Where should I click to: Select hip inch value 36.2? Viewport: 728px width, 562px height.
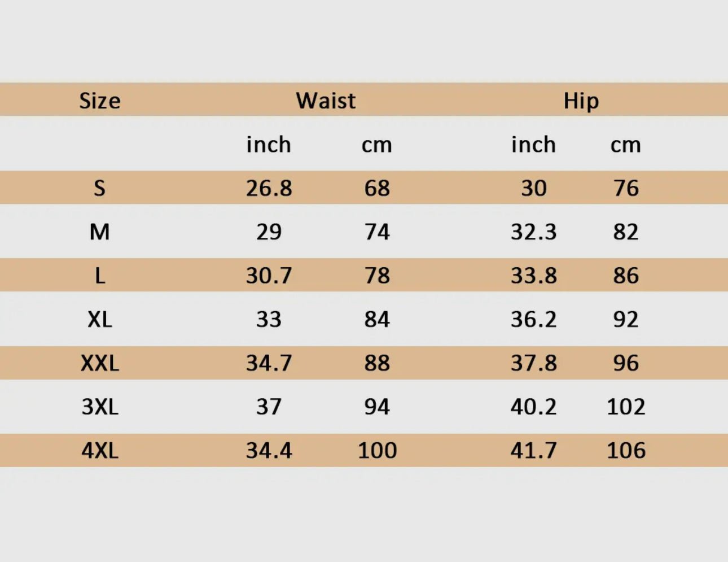pyautogui.click(x=534, y=319)
